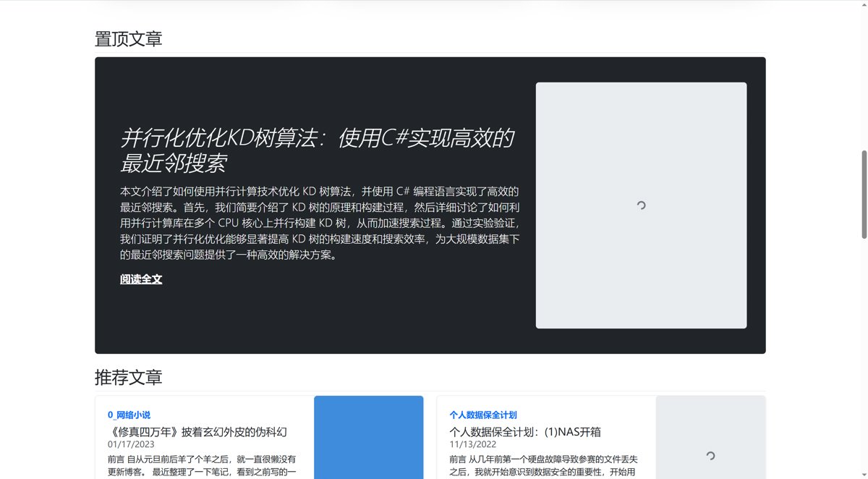Click the 11/13/2022 article date
The width and height of the screenshot is (868, 479).
point(472,444)
